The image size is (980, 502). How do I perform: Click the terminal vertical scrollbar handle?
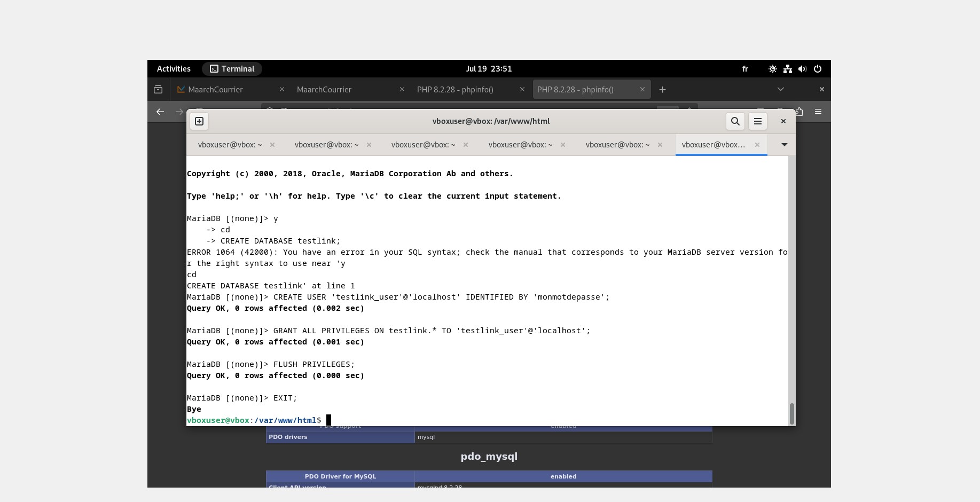(791, 413)
